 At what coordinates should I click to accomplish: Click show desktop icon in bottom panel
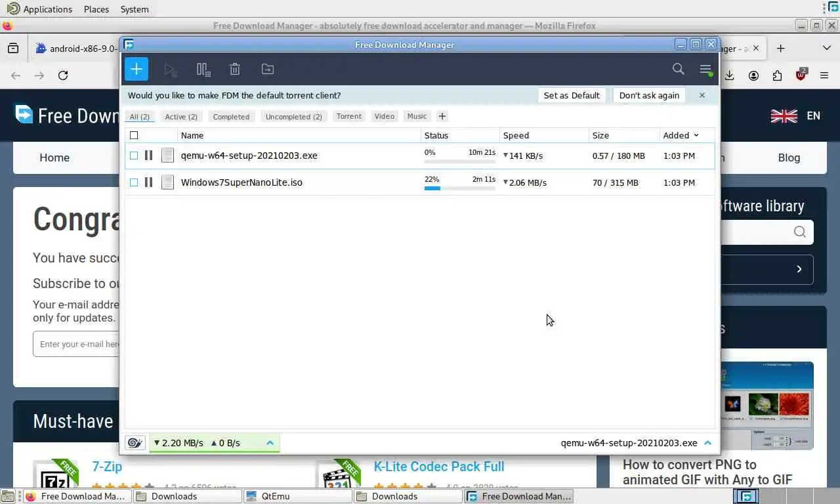pos(7,496)
